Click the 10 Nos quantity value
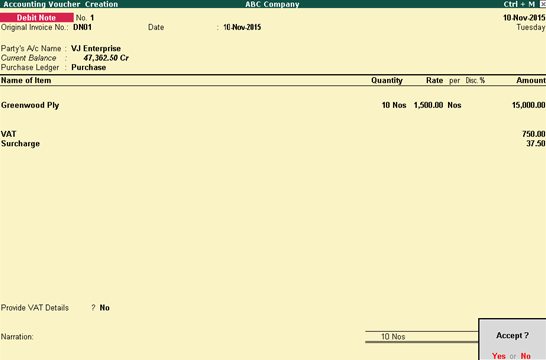Image resolution: width=546 pixels, height=360 pixels. [x=394, y=105]
